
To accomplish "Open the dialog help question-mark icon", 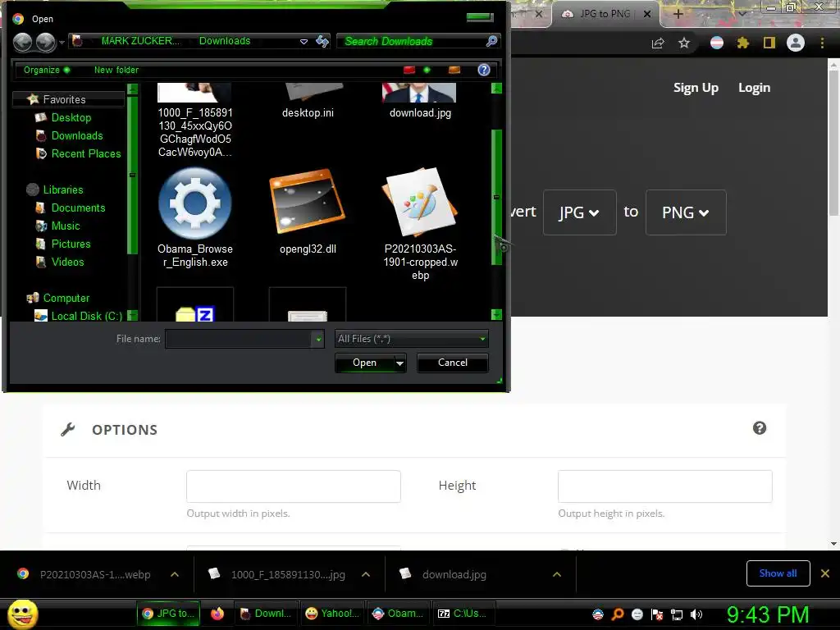I will [x=484, y=71].
